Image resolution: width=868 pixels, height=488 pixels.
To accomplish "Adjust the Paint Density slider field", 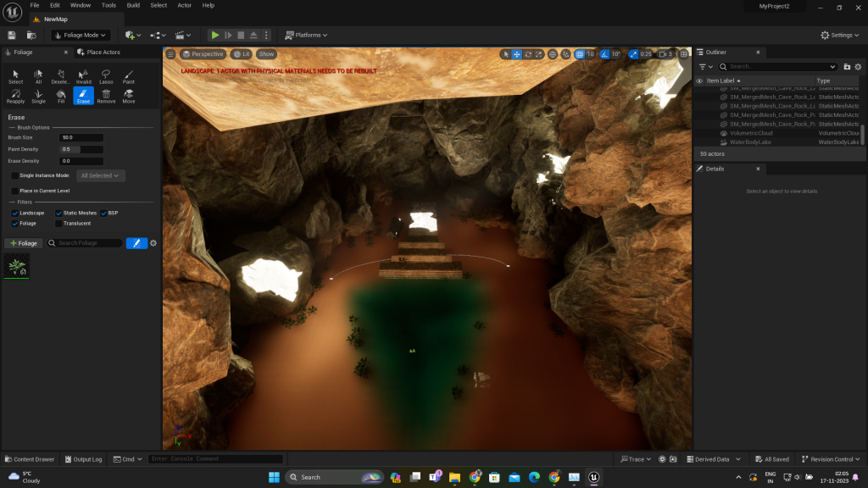I will click(x=81, y=149).
